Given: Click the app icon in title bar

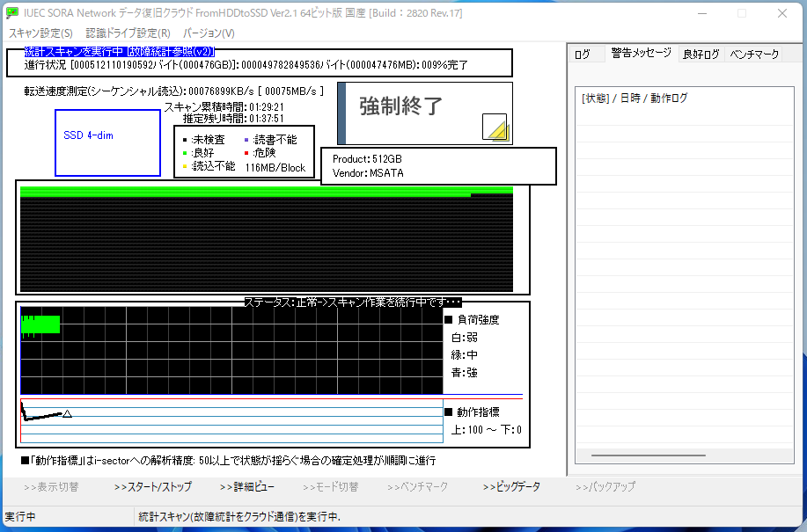Looking at the screenshot, I should tap(12, 13).
